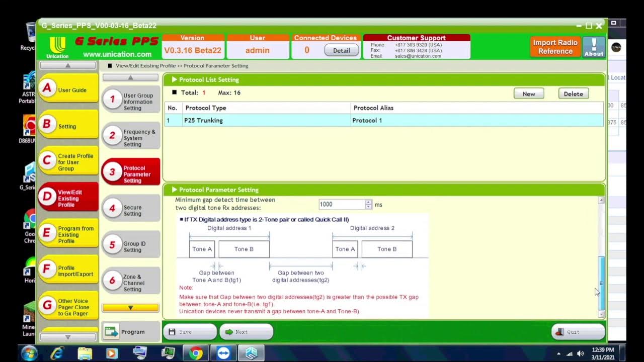Click the Protocol 1 alias cell
The image size is (644, 362).
(477, 120)
